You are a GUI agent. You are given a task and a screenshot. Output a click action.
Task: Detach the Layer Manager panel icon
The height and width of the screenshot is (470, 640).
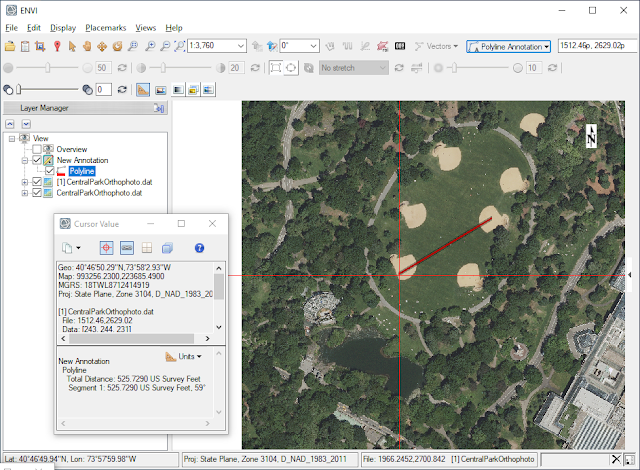(159, 108)
